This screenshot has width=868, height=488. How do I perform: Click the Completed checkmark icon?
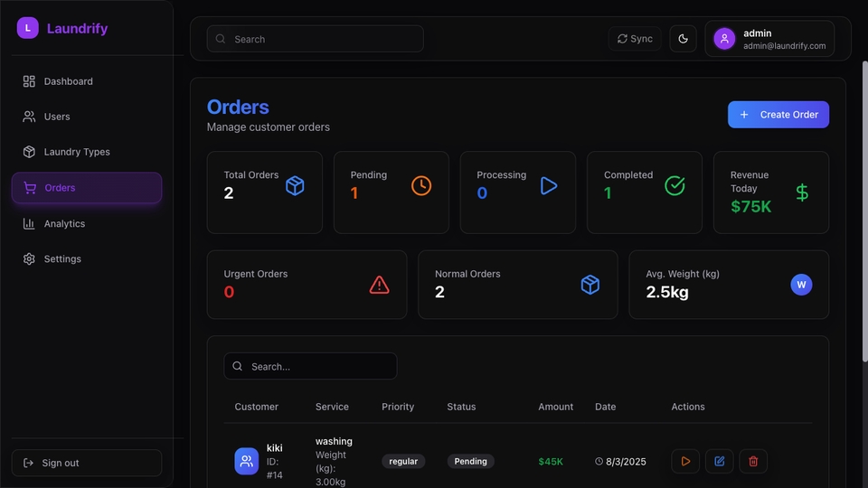point(675,186)
